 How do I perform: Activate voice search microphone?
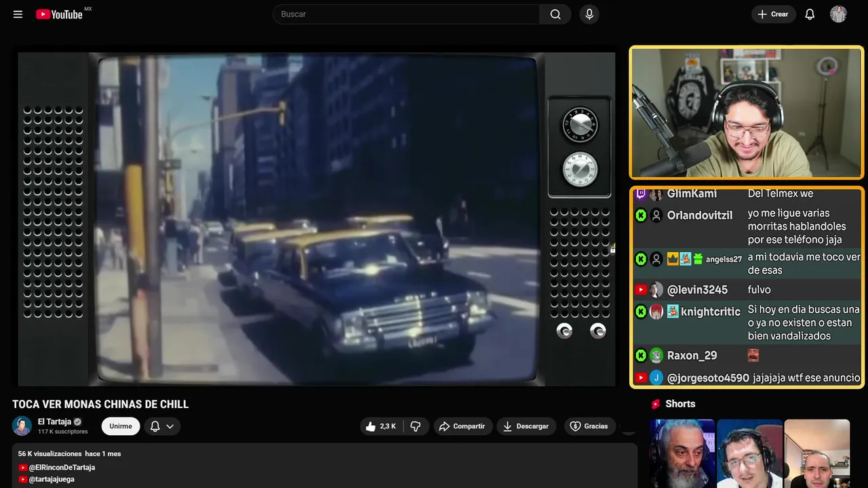(589, 14)
